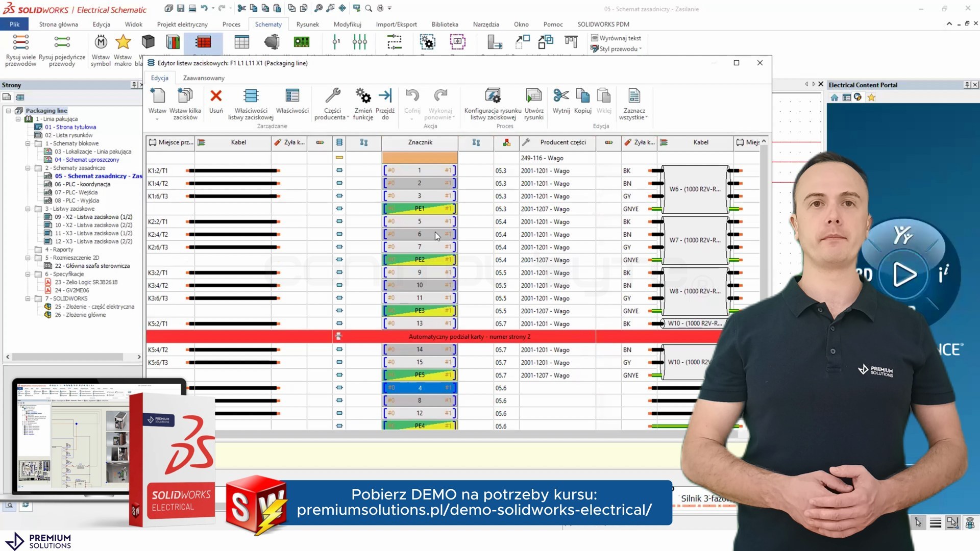Click the orange cell under Znacznik header

pos(420,158)
